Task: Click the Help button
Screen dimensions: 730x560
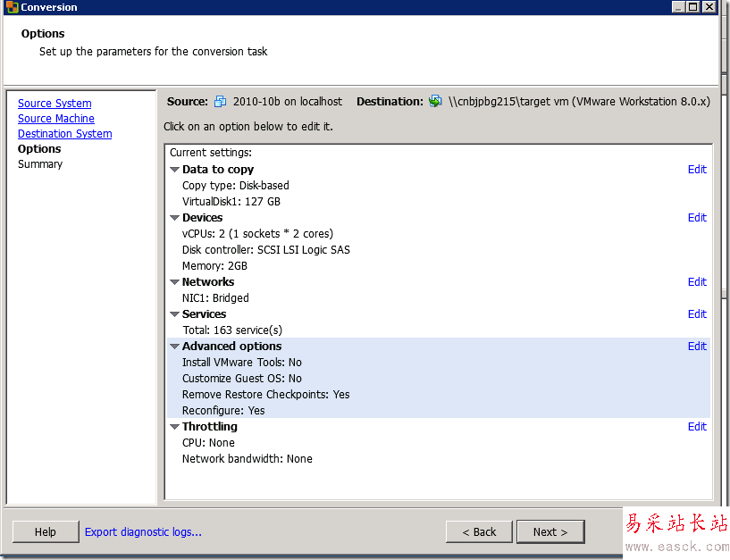Action: tap(46, 532)
